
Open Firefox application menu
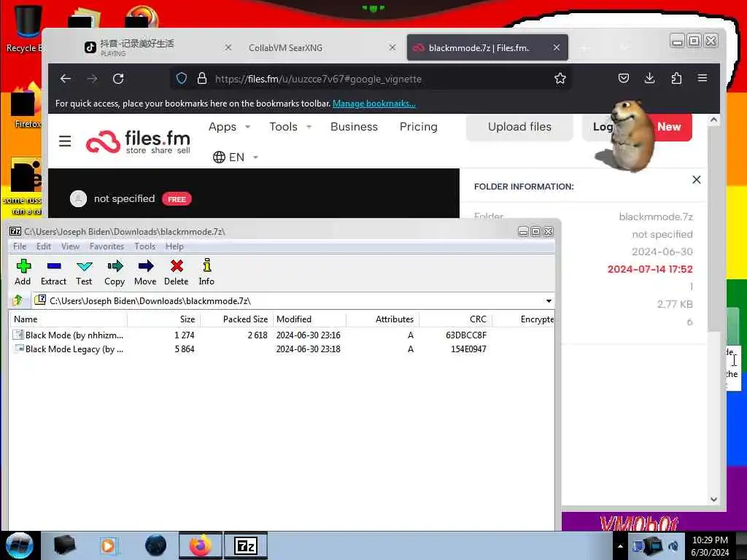tap(703, 78)
